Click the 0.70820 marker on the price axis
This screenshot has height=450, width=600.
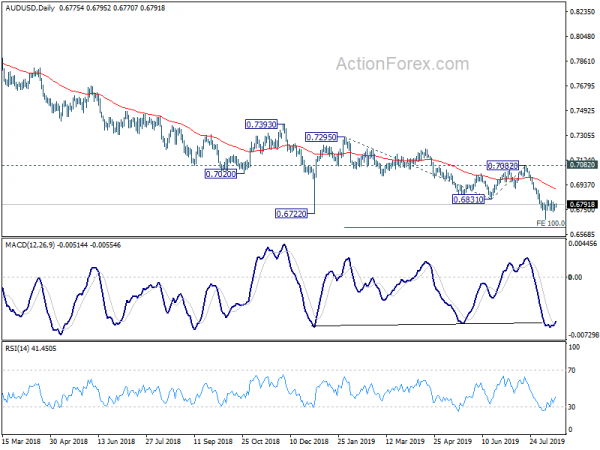tap(582, 165)
